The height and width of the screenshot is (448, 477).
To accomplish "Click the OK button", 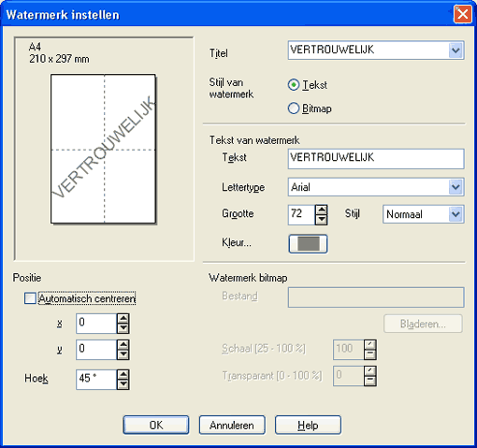I will click(x=156, y=425).
